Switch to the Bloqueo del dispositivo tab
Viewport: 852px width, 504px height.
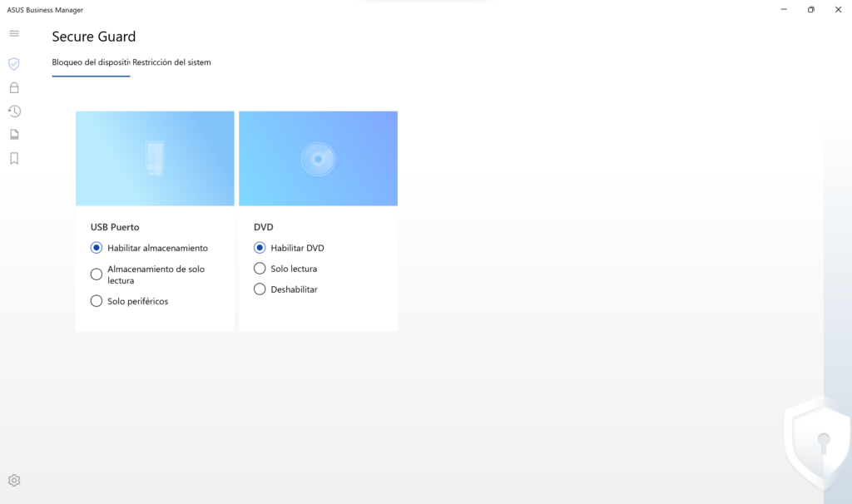[91, 62]
